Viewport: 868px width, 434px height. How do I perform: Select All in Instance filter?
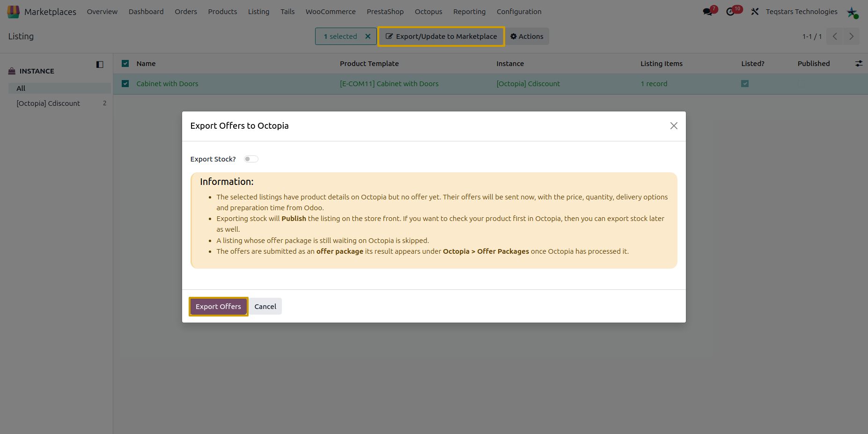point(59,88)
